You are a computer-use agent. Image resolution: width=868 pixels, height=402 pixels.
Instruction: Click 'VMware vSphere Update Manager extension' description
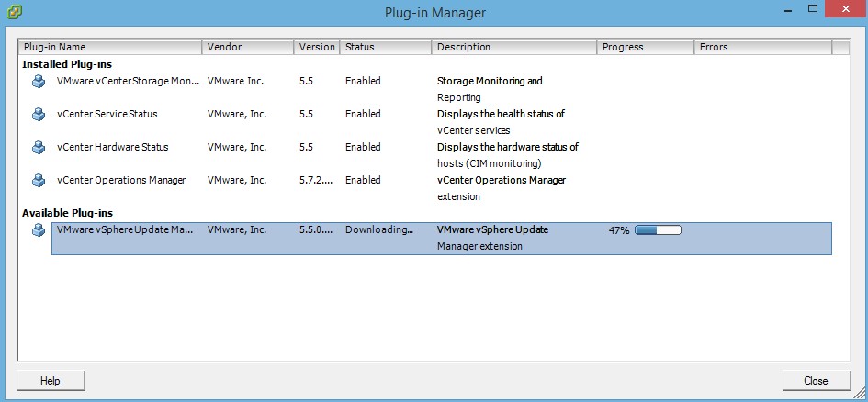click(x=492, y=238)
